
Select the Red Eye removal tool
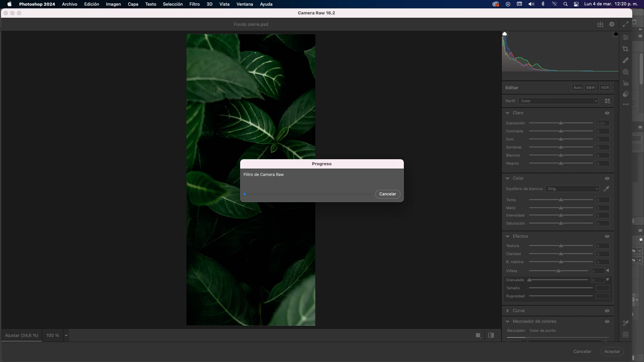(626, 83)
